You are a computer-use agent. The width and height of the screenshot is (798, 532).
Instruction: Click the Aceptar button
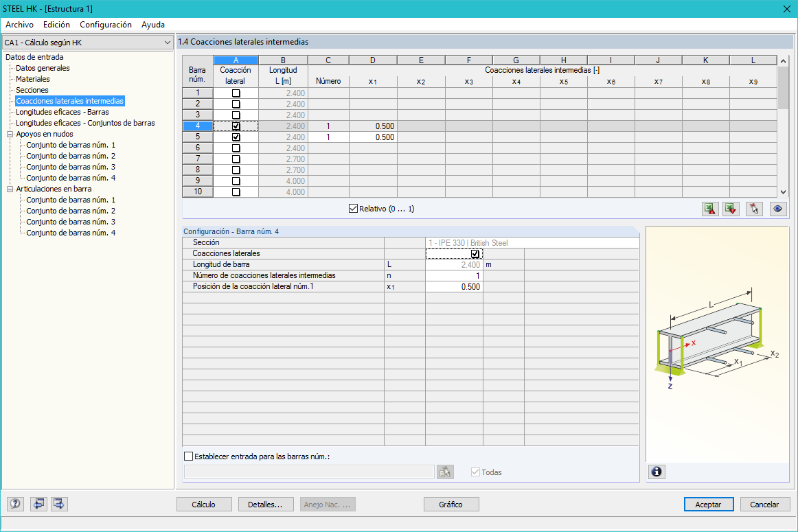(709, 505)
